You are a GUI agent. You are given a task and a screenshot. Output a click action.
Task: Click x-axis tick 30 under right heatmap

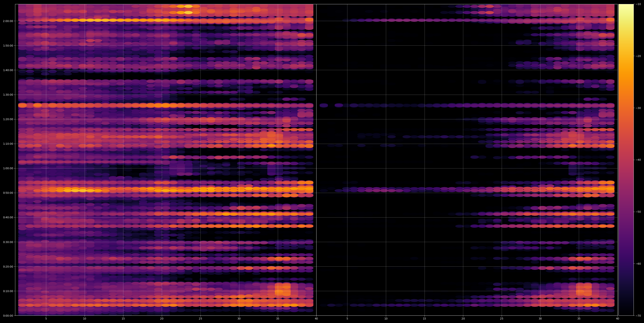tap(540, 319)
